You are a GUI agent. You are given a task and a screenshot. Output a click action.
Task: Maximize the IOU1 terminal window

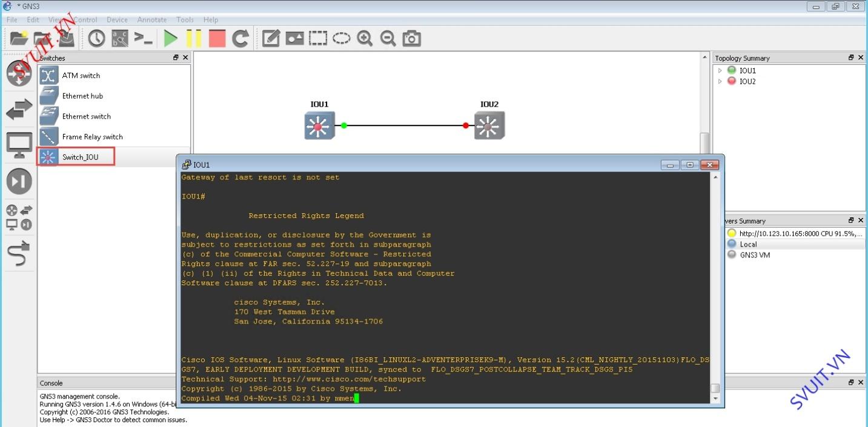tap(689, 165)
